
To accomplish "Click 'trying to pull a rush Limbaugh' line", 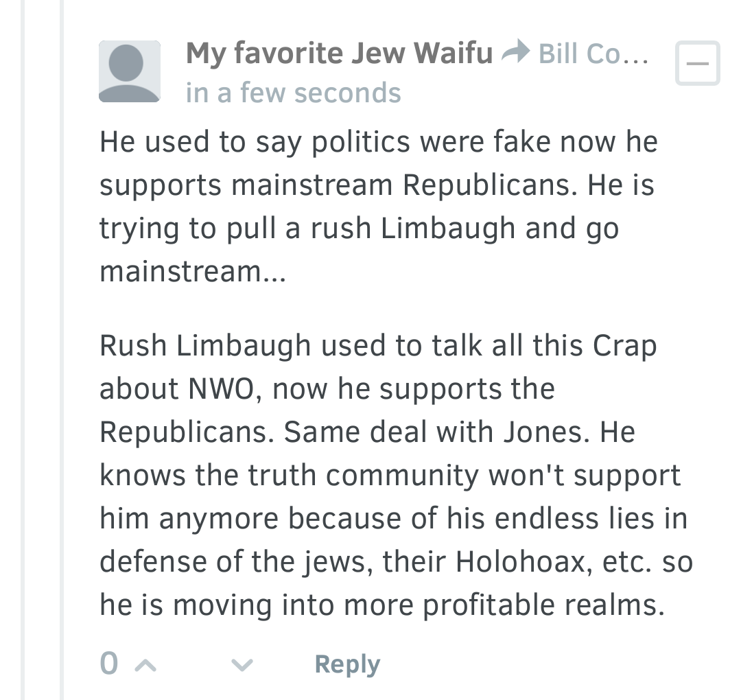I will click(307, 229).
